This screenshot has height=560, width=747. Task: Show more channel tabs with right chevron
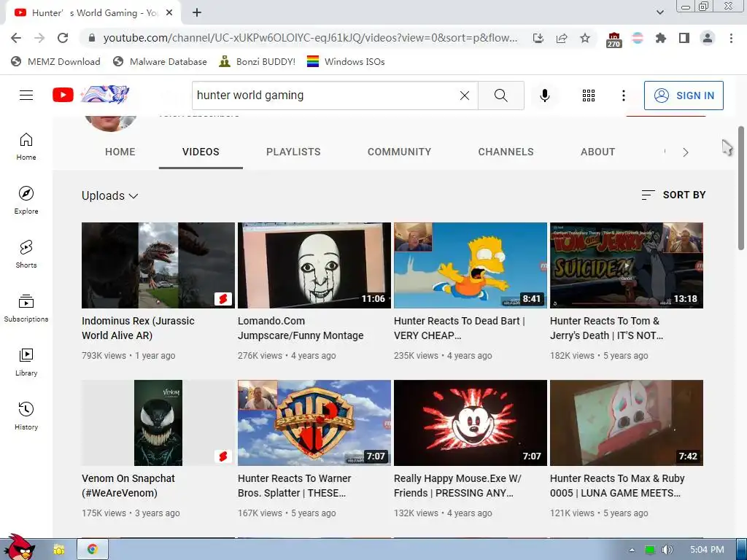686,152
